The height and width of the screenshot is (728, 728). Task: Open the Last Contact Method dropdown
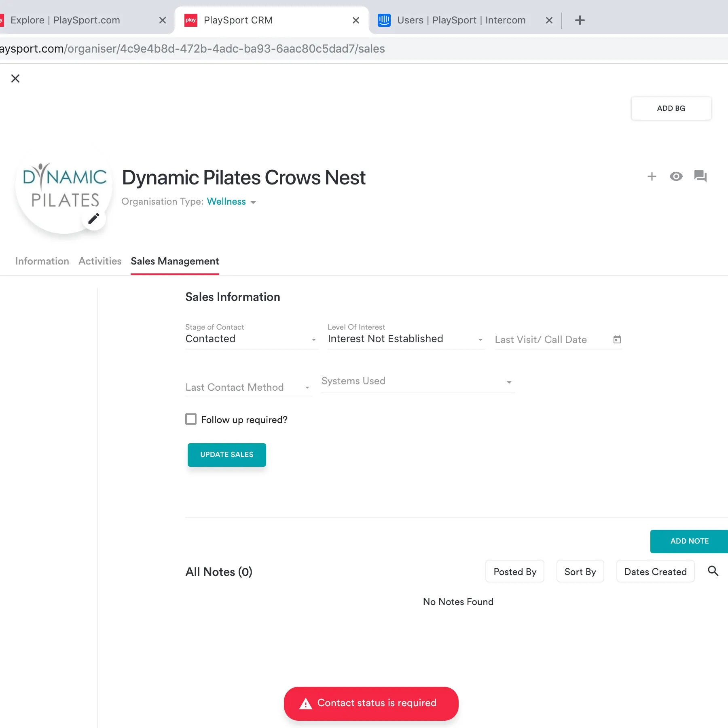coord(248,387)
